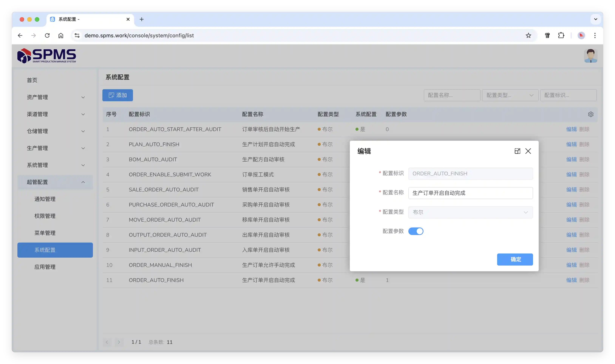Open the browser extensions puzzle icon
This screenshot has width=615, height=364.
point(561,36)
